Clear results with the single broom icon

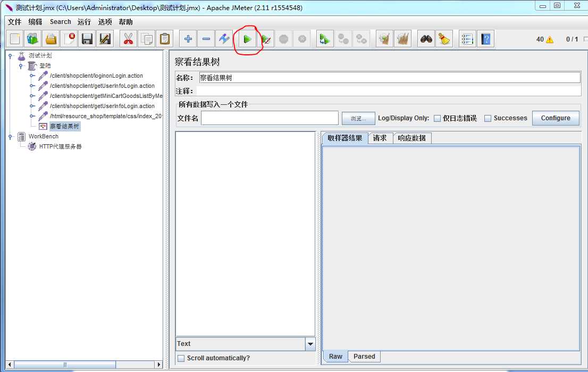tap(384, 39)
